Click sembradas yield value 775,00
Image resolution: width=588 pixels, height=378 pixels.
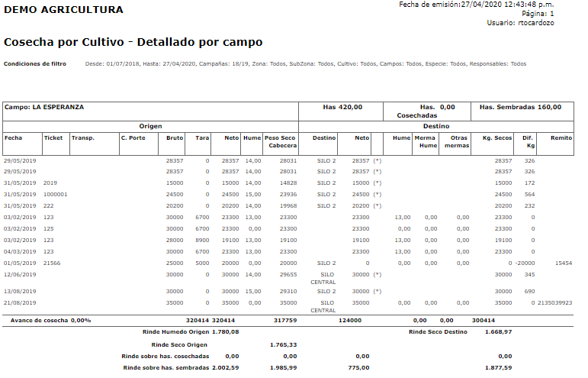tap(358, 368)
